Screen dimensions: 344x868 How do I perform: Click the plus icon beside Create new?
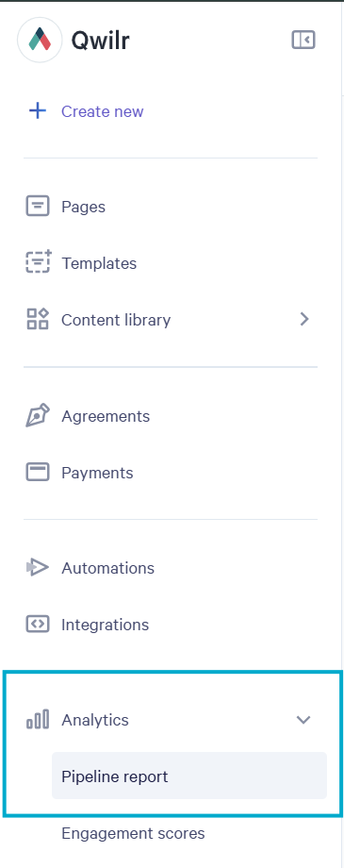[x=37, y=111]
